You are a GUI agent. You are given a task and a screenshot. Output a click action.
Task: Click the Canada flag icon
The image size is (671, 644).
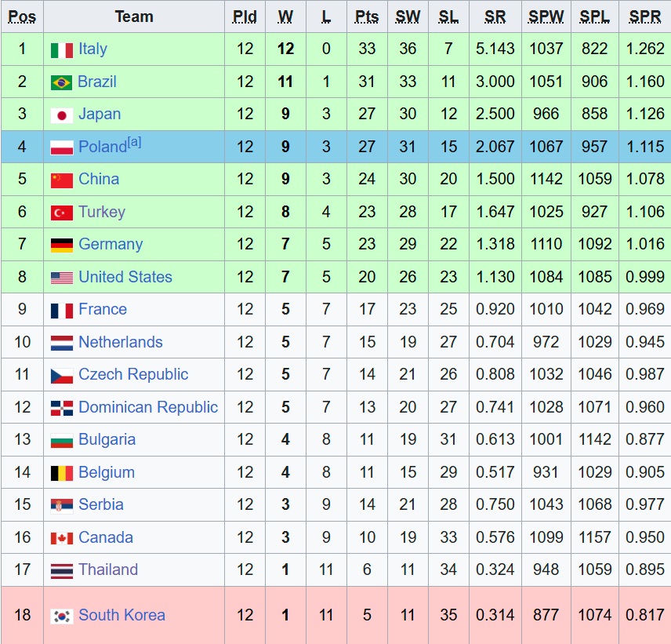tap(62, 538)
